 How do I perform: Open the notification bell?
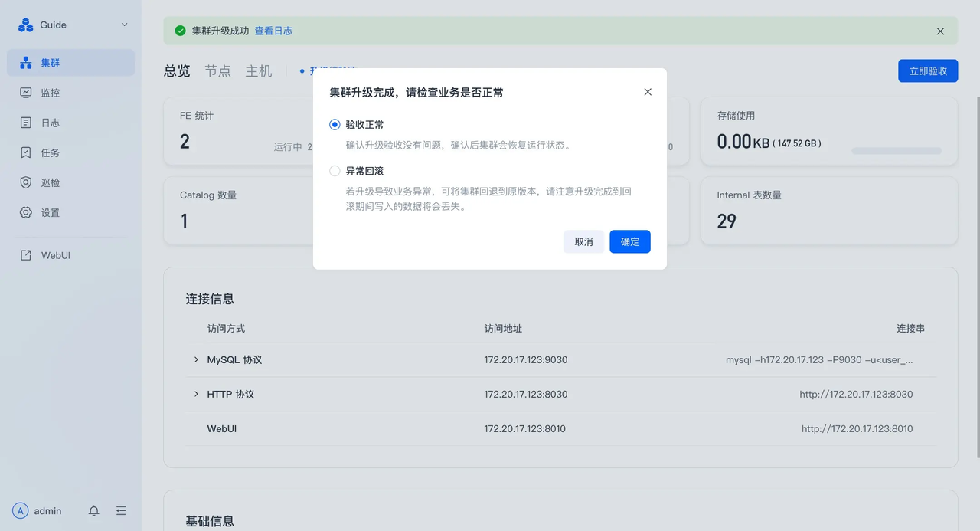tap(93, 511)
